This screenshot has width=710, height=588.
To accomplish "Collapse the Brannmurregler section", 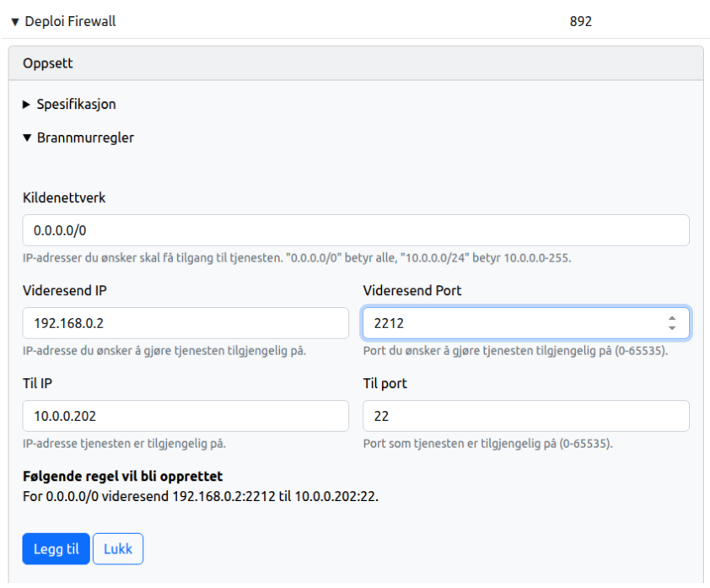I will (27, 138).
